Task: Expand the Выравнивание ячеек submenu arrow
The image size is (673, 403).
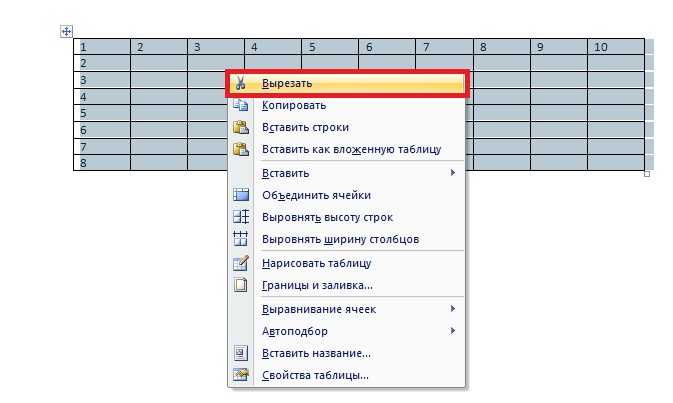Action: click(453, 309)
